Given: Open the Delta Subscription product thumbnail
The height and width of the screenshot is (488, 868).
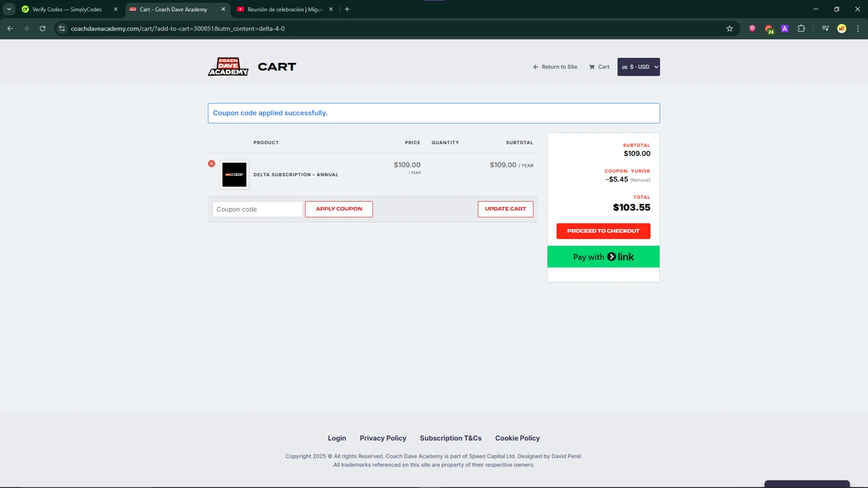Looking at the screenshot, I should [234, 175].
